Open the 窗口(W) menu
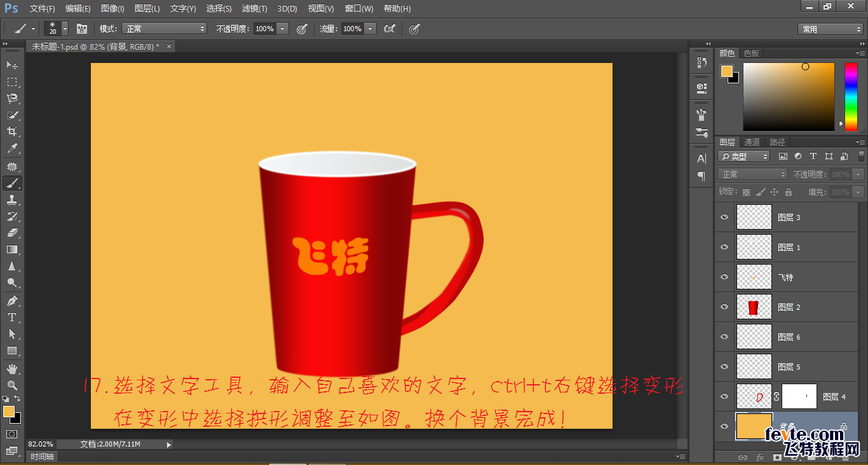This screenshot has height=465, width=868. (359, 9)
